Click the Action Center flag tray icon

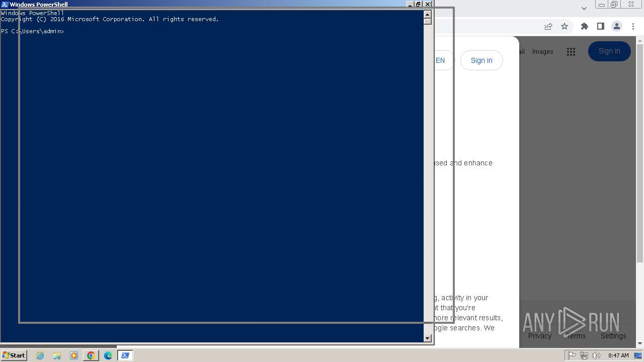click(572, 355)
